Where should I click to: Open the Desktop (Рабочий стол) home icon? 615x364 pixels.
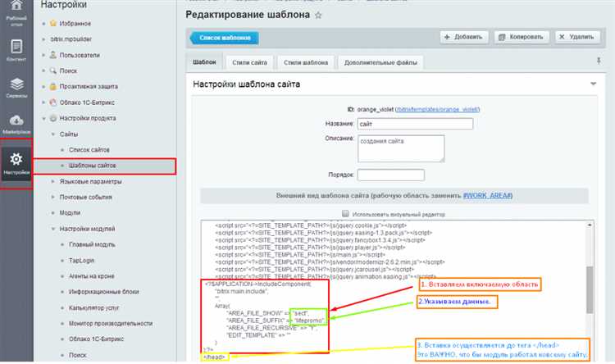coord(16,6)
